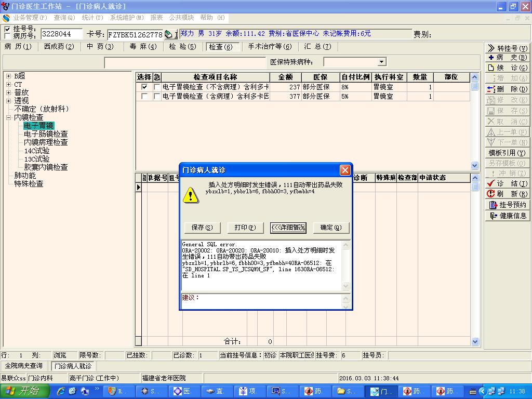Click the 转挂号 double-arrow button

(507, 48)
